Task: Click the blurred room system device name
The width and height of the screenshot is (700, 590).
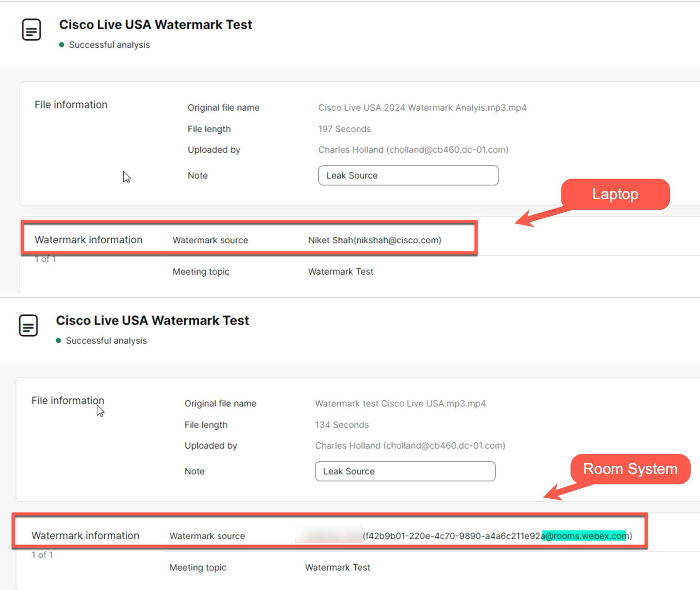Action: click(328, 536)
